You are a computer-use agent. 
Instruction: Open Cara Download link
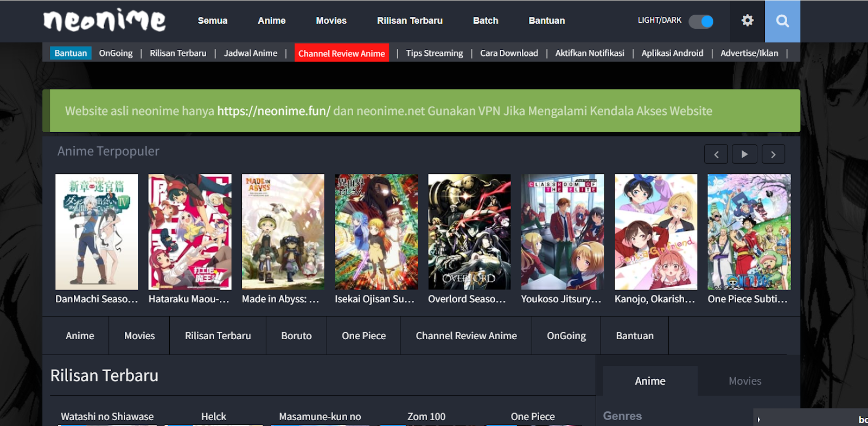tap(509, 53)
